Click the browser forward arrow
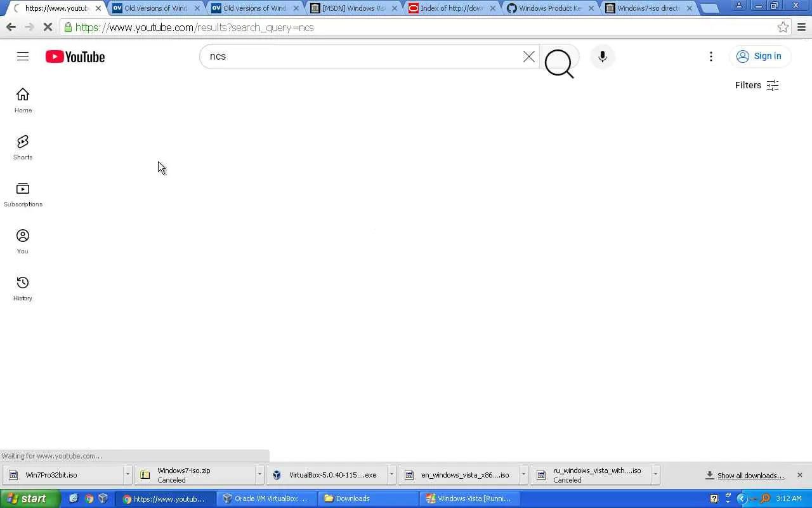 click(x=29, y=27)
